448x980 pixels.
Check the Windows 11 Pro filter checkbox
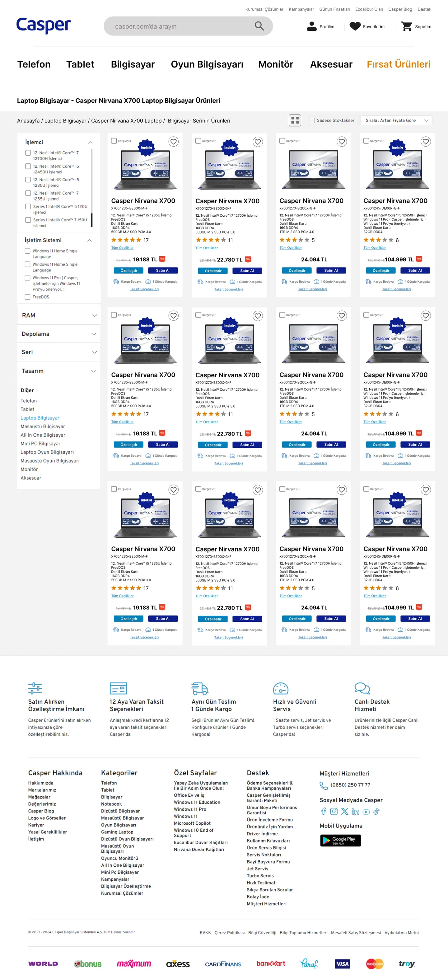(27, 278)
